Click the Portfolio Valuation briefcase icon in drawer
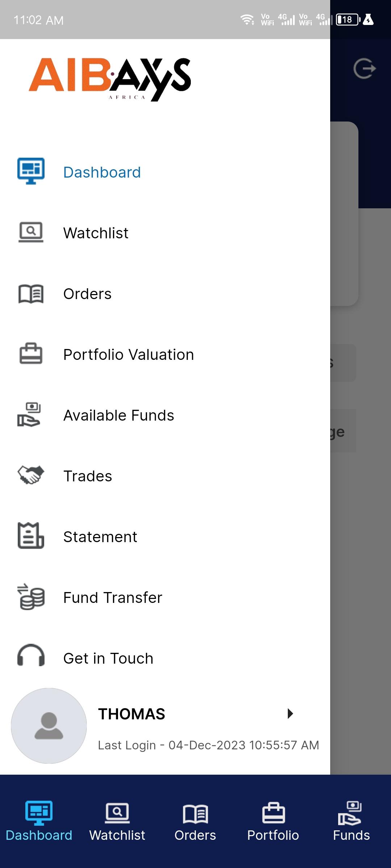391x868 pixels. tap(31, 353)
